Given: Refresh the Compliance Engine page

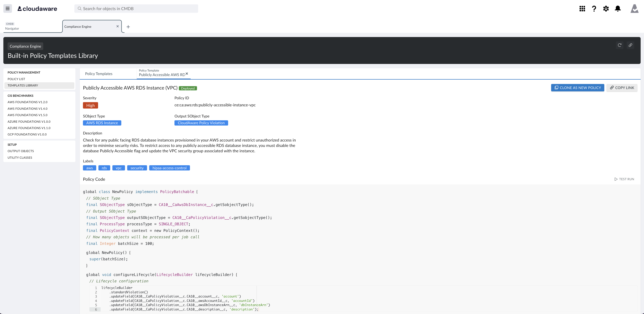Looking at the screenshot, I should 619,45.
